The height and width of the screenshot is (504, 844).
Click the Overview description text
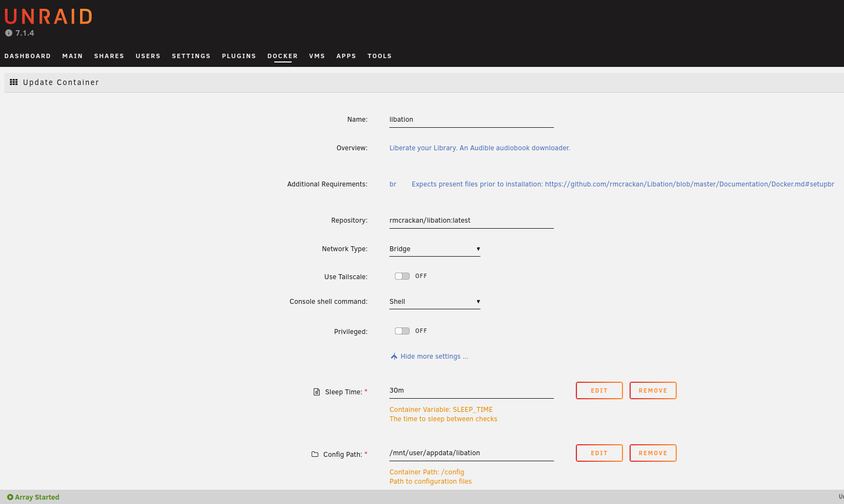[480, 148]
